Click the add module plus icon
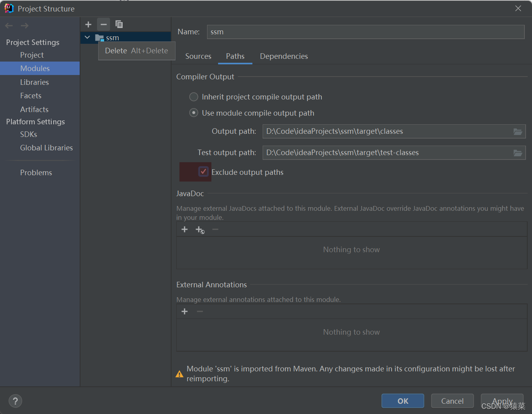The height and width of the screenshot is (414, 532). click(x=88, y=24)
